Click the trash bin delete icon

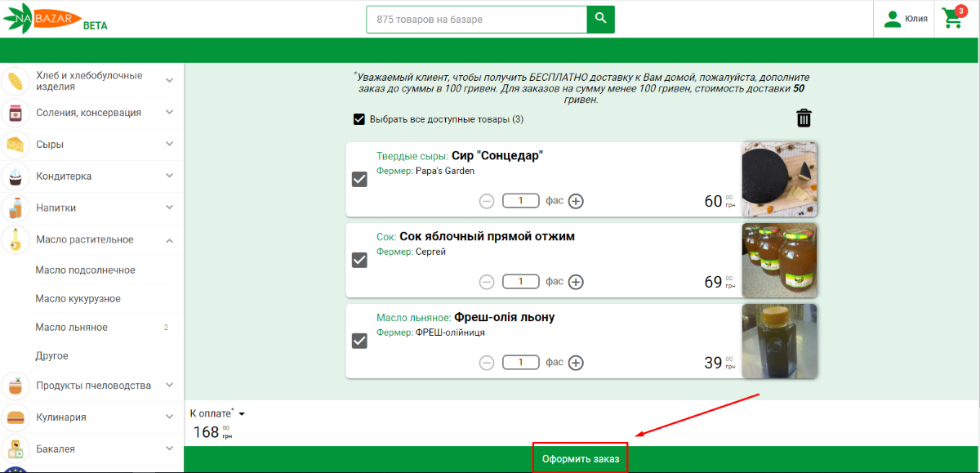point(804,118)
